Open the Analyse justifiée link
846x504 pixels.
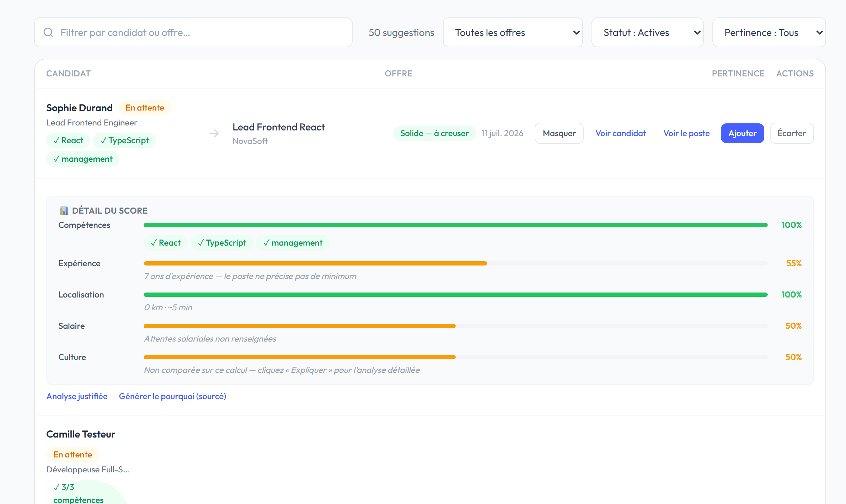coord(77,396)
